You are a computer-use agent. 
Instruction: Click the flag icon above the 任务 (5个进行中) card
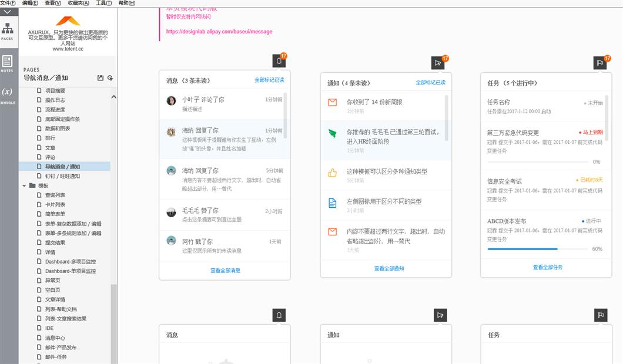click(600, 63)
